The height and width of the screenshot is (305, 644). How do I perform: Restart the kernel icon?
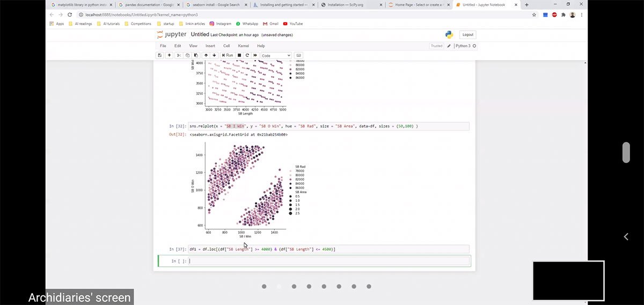[x=247, y=55]
